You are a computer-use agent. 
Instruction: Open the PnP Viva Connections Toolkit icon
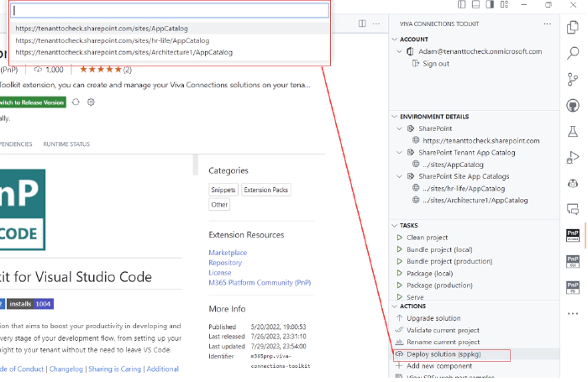point(573,235)
